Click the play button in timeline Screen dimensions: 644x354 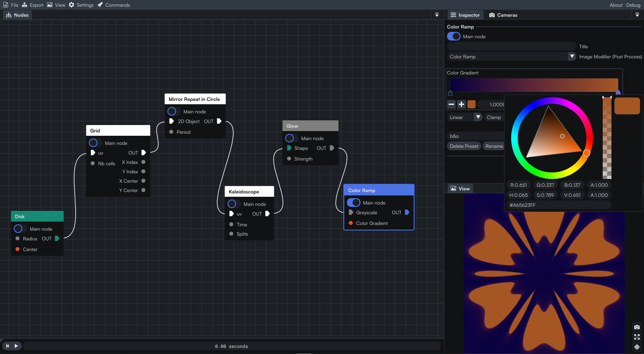[x=16, y=346]
